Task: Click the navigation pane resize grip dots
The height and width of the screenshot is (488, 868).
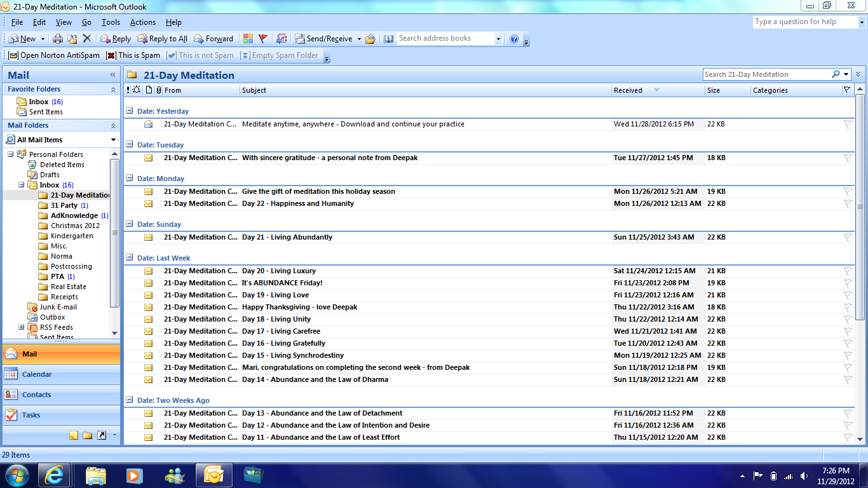Action: pos(61,341)
